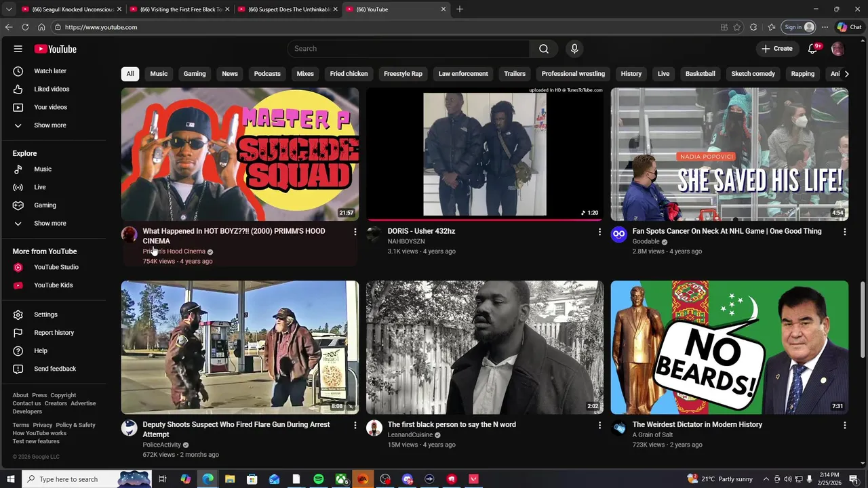Open the Primm's Hood Cinema channel link
The width and height of the screenshot is (868, 488).
pos(174,251)
